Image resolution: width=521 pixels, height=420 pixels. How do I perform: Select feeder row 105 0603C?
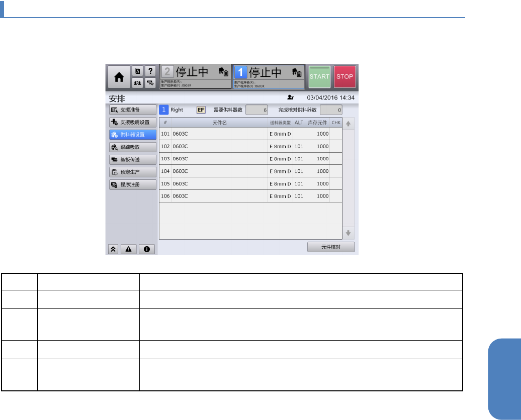(250, 183)
